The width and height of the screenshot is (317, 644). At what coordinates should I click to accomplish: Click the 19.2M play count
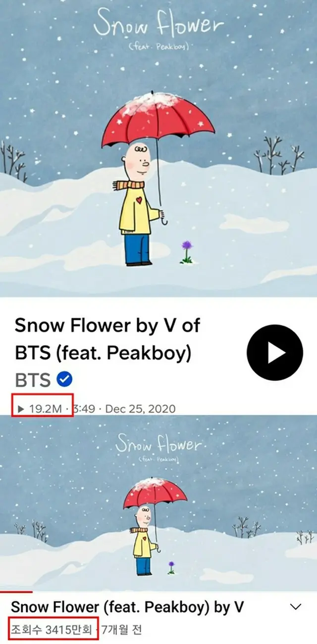(45, 409)
